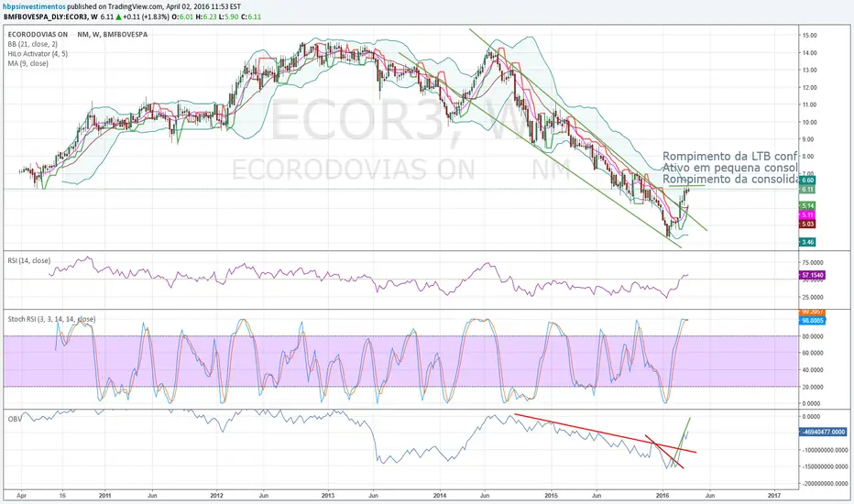Image resolution: width=854 pixels, height=504 pixels.
Task: Click the blue 98.8085 Stoch RSI value tag
Action: click(813, 321)
